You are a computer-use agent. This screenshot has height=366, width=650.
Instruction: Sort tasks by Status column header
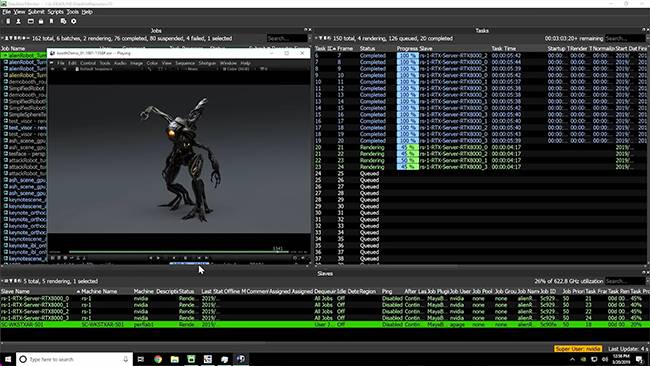(x=367, y=48)
